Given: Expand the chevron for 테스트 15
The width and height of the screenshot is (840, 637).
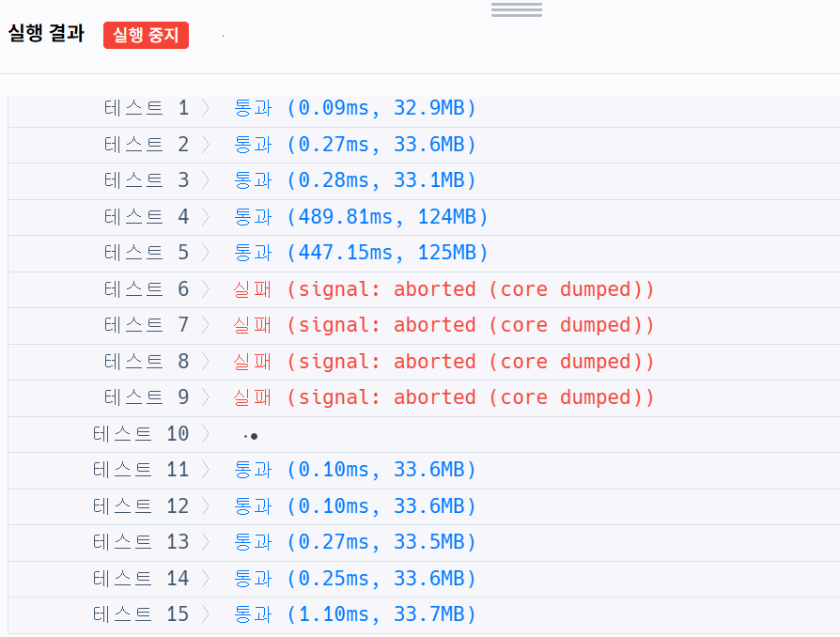Looking at the screenshot, I should coord(206,614).
